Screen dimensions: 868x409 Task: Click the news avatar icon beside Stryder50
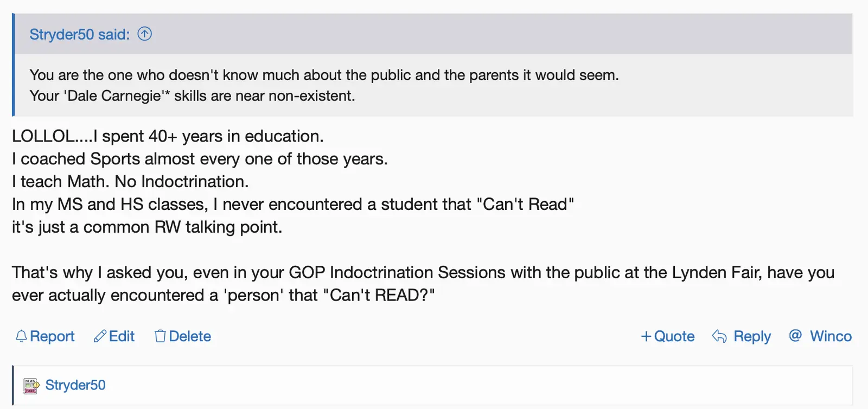tap(31, 386)
